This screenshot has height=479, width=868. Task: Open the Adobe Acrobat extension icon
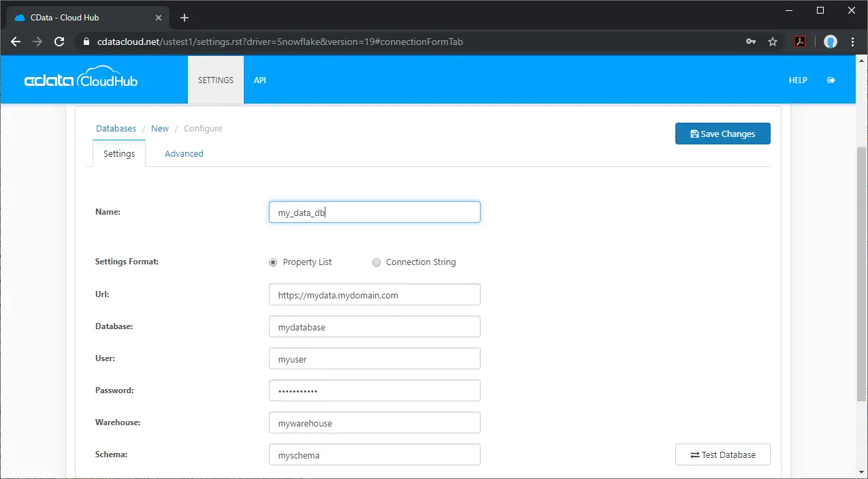[x=800, y=42]
